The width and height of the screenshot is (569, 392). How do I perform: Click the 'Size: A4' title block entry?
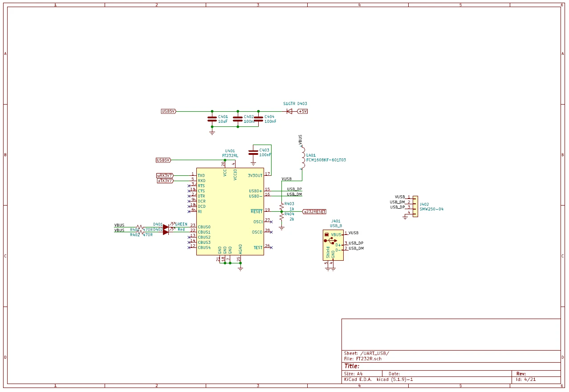(353, 374)
